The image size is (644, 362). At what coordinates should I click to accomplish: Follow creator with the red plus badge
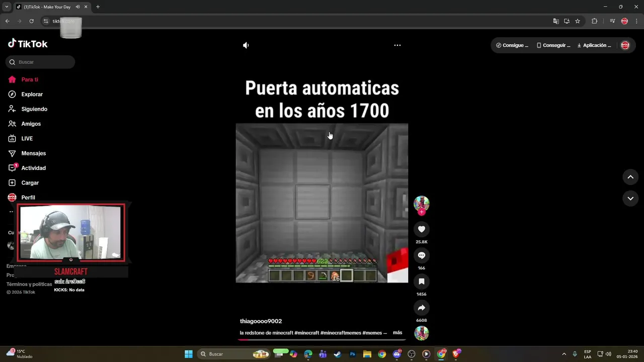pos(422,212)
